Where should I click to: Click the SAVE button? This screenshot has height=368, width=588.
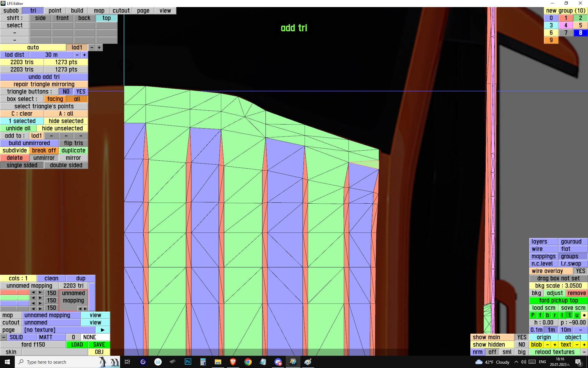pos(99,345)
